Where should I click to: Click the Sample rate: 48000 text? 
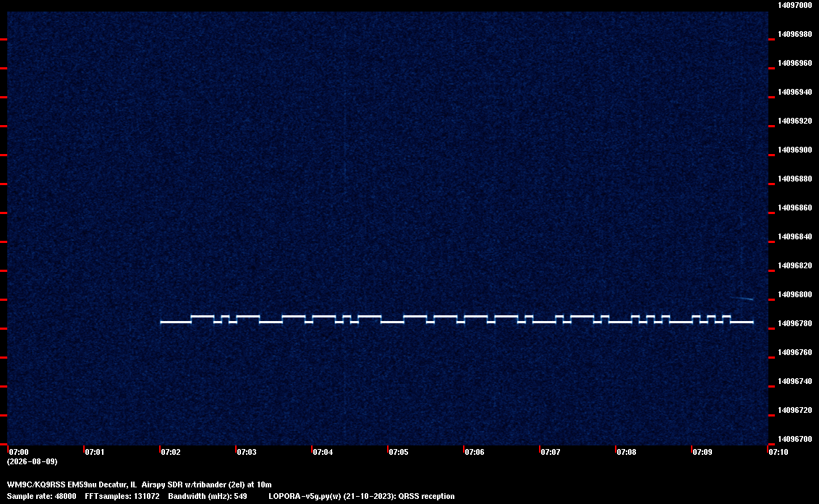coord(41,496)
